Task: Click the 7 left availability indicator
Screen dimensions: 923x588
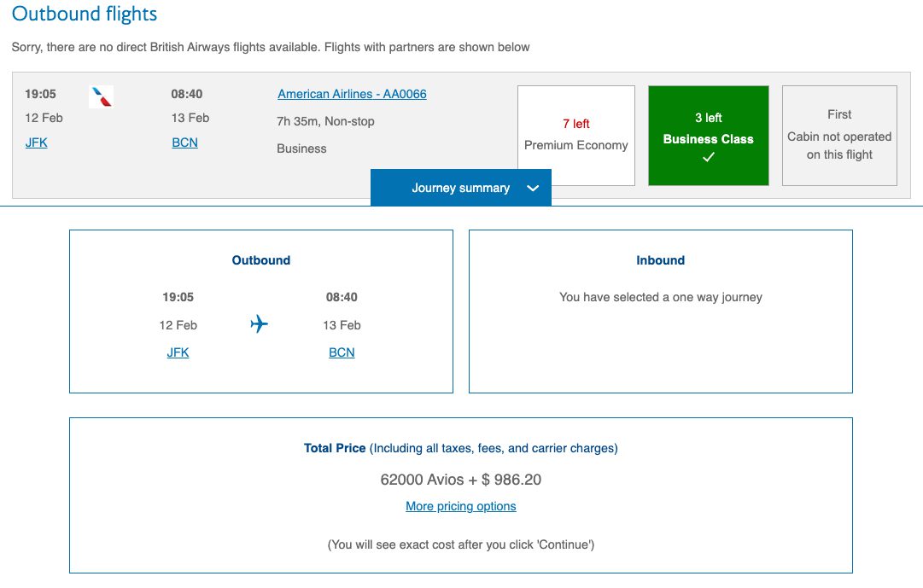Action: (x=575, y=124)
